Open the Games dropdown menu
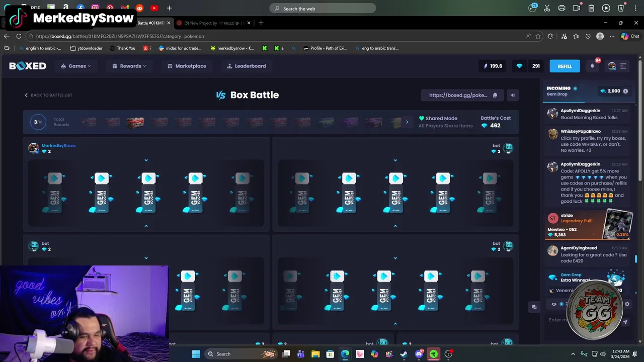644x362 pixels. coord(76,66)
